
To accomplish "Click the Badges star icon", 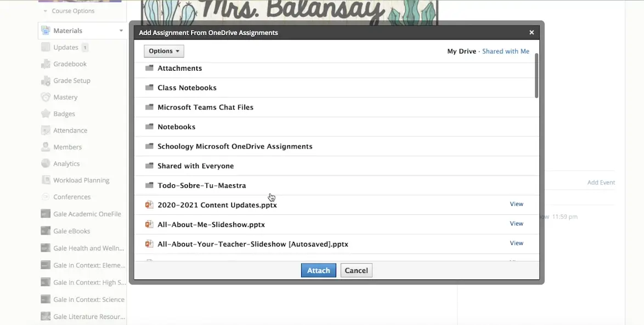I will click(x=46, y=114).
